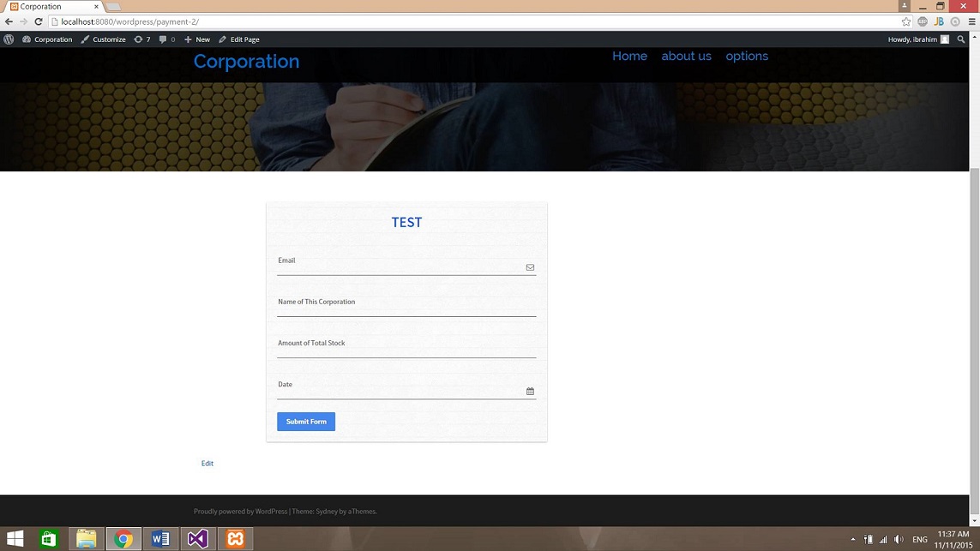Click the JB browser extension icon

[939, 21]
